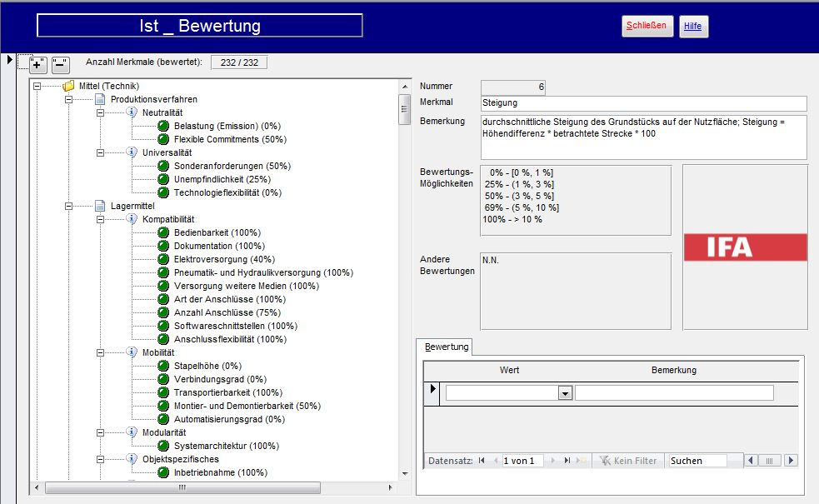Click the green icon beside Transportierbarkeit

[x=163, y=392]
